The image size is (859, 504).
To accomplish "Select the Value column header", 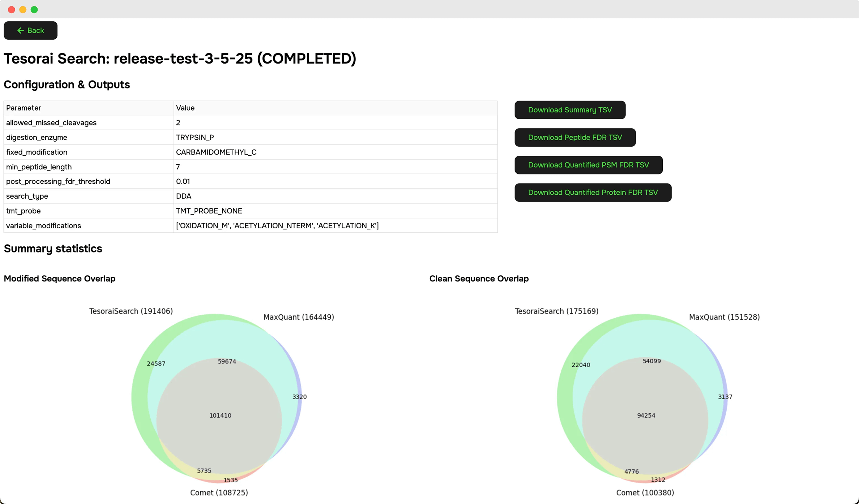I will (336, 108).
